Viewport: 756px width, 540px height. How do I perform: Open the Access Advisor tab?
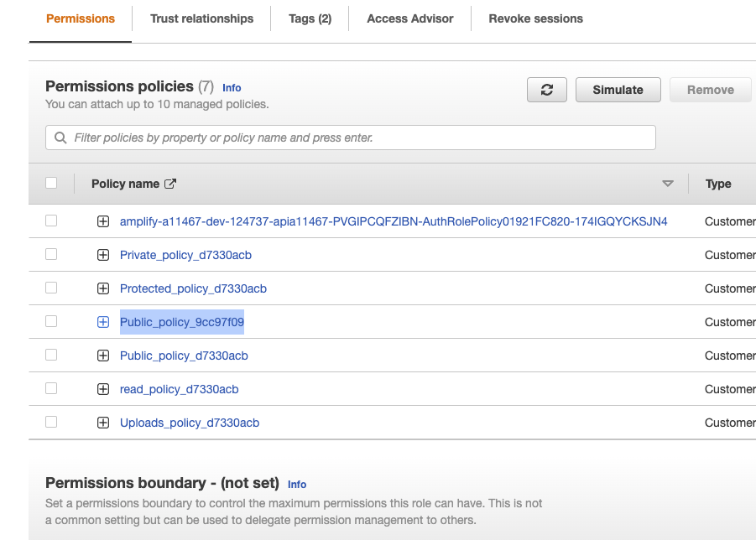point(410,18)
